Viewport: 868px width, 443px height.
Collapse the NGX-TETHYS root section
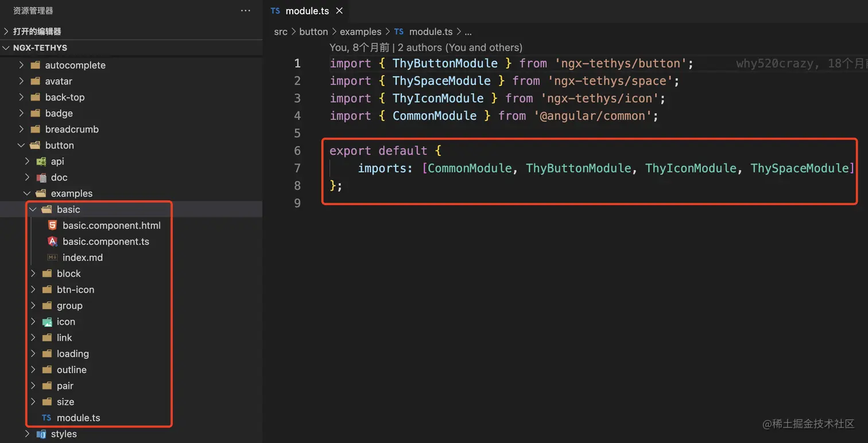tap(6, 48)
